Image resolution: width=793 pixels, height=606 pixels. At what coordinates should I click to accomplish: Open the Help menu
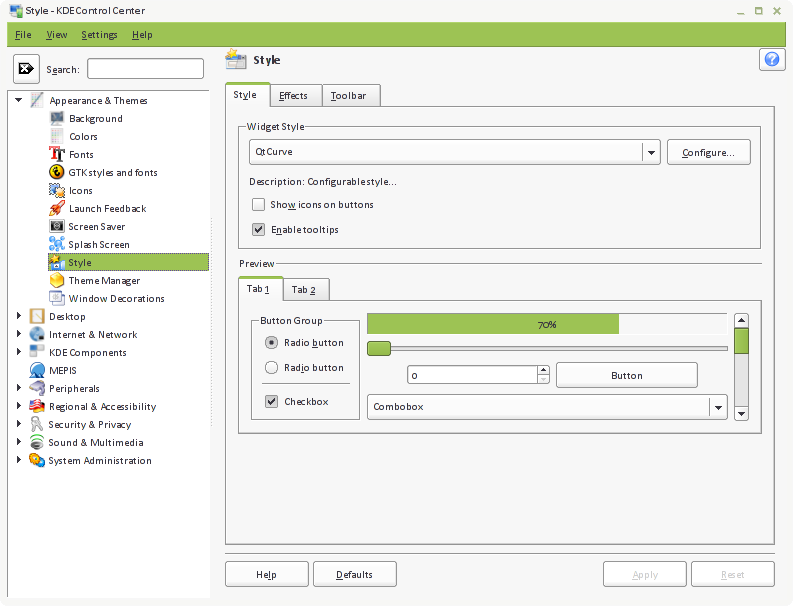tap(142, 34)
